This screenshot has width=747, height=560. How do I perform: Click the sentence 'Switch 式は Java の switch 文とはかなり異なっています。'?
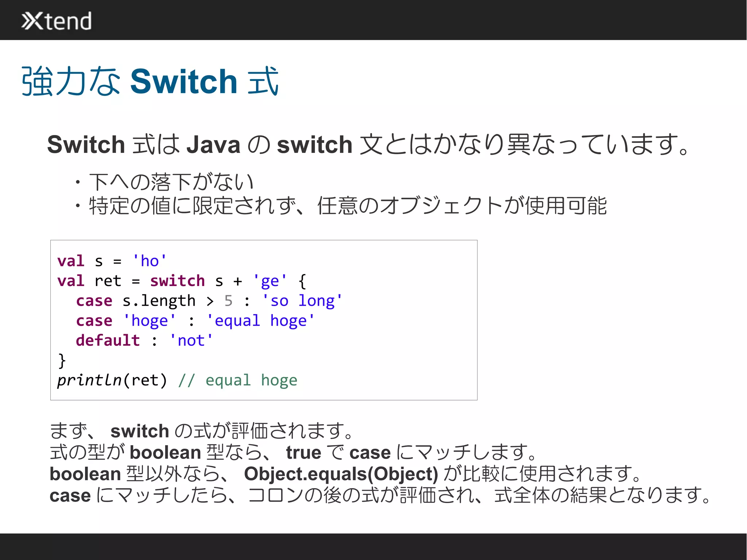click(368, 144)
